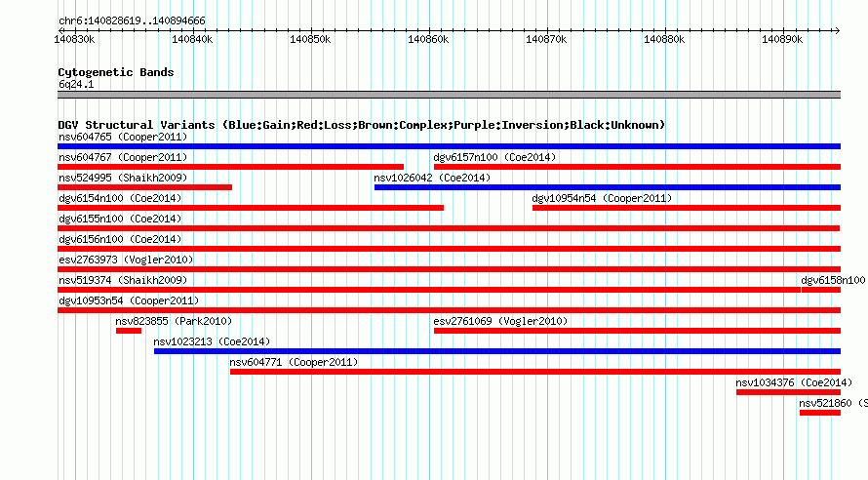Image resolution: width=868 pixels, height=480 pixels.
Task: Open dgv6156n100 (Coe2014) label
Action: (x=120, y=239)
